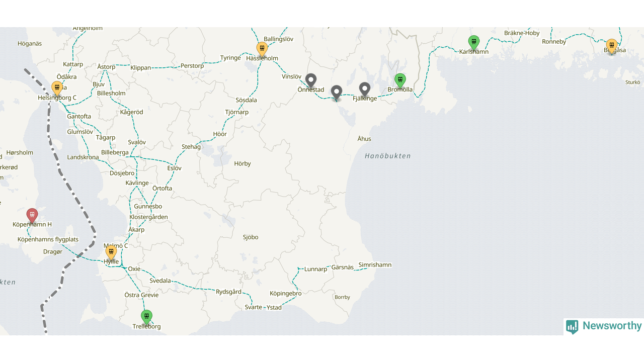Click the green train marker at Bromölla
This screenshot has width=644, height=362.
[400, 81]
